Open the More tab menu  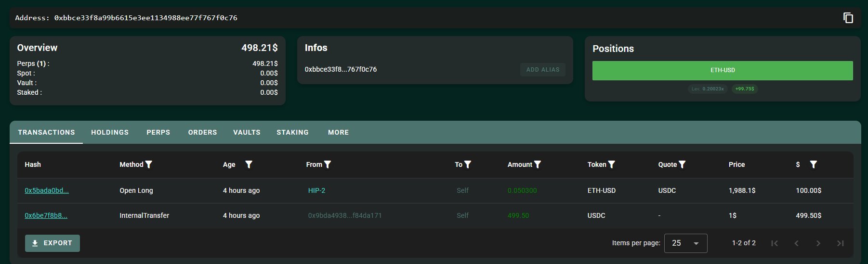point(338,132)
